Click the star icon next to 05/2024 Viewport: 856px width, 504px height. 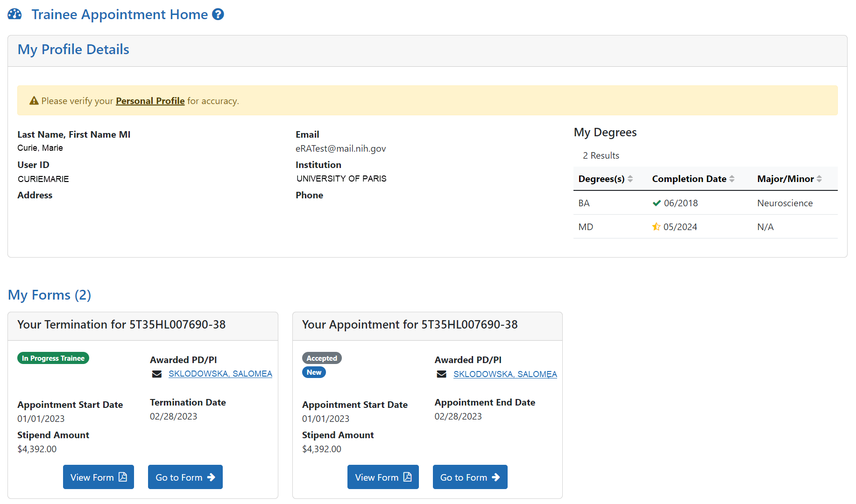(656, 227)
